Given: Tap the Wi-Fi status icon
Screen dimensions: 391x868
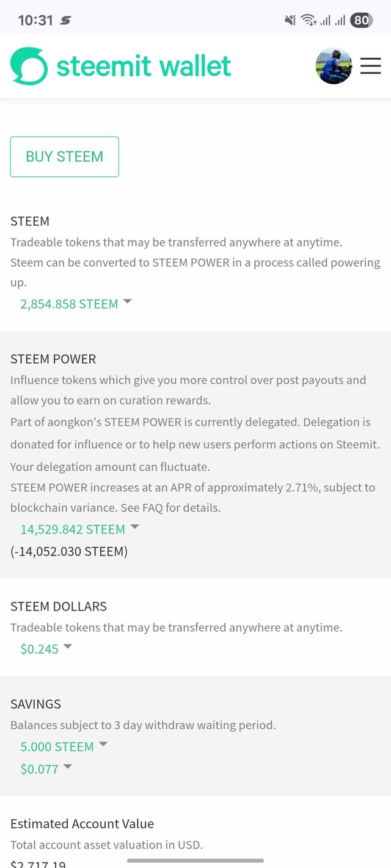Looking at the screenshot, I should coord(309,20).
